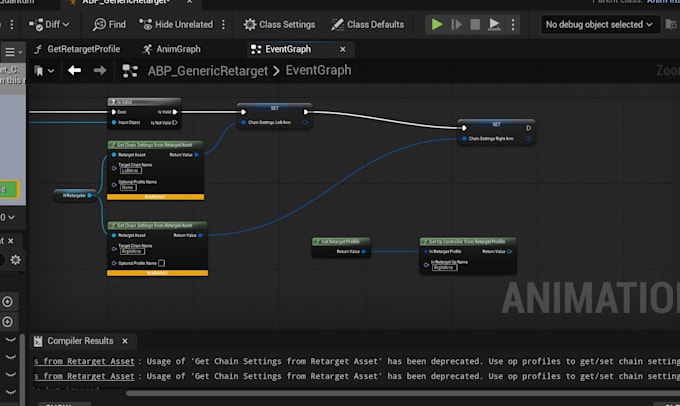This screenshot has height=406, width=680.
Task: Switch to the GetRetargetProfile tab
Action: [x=77, y=49]
